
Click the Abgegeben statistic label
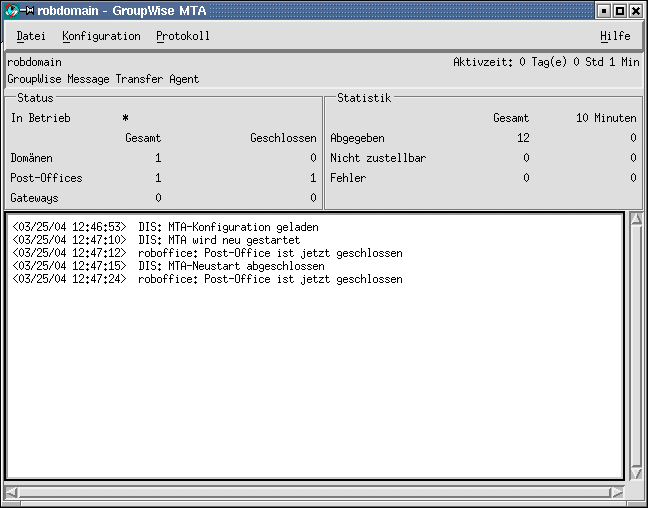click(357, 138)
